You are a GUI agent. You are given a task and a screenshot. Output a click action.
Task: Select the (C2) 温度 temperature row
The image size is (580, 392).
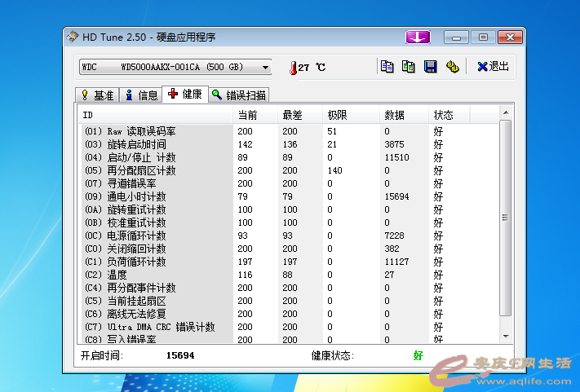(x=155, y=275)
